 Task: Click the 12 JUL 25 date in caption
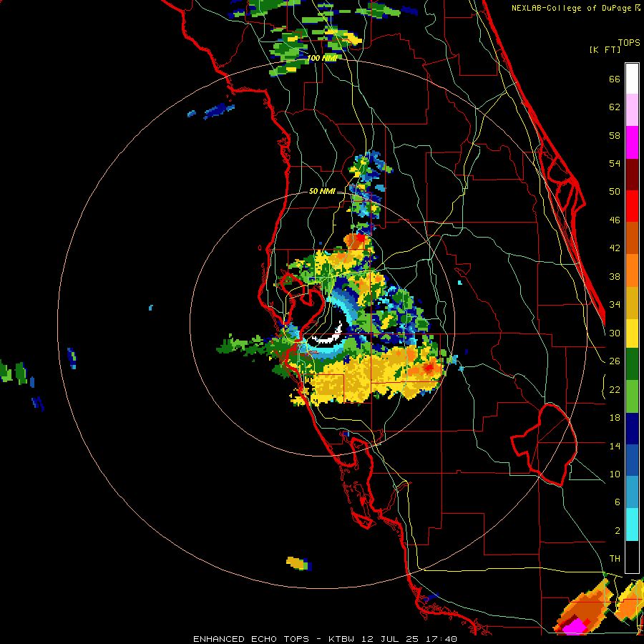click(x=390, y=639)
